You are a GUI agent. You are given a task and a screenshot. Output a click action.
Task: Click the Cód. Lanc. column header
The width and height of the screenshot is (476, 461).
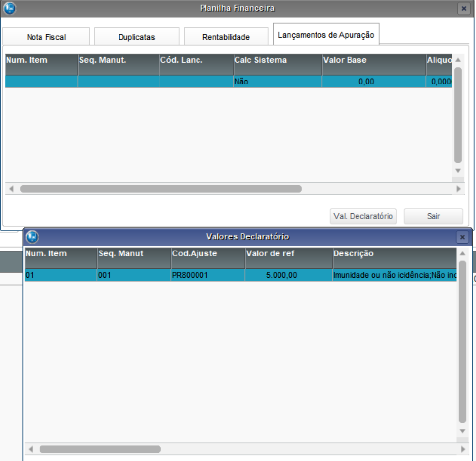[x=197, y=65]
